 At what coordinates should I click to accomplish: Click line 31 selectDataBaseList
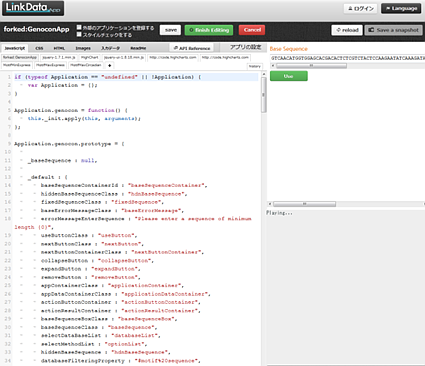[x=101, y=336]
